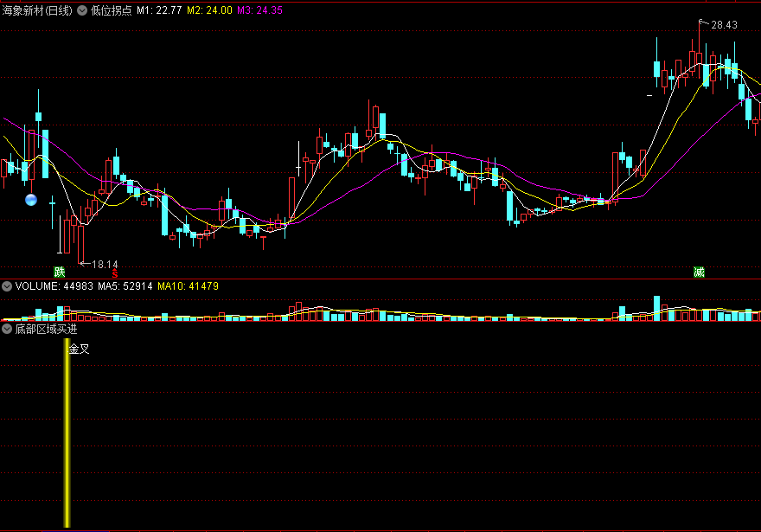Click the 底部区域买进 panel title
761x532 pixels.
[46, 329]
